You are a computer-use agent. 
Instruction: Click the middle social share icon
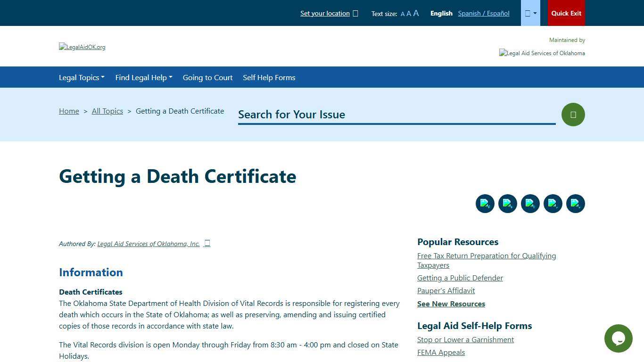530,203
